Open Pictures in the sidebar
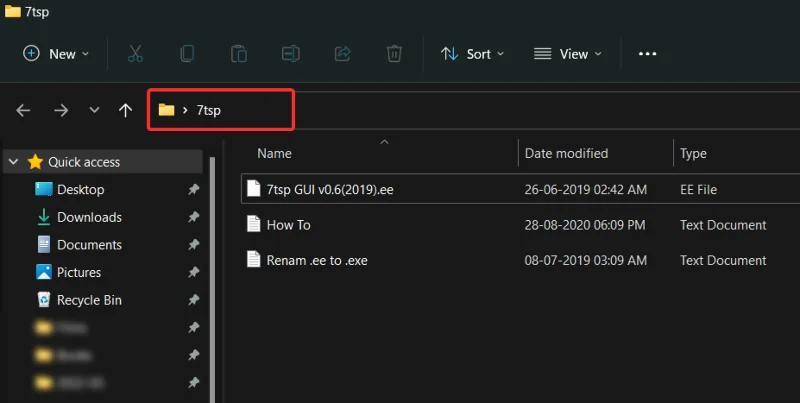This screenshot has width=800, height=403. (79, 272)
